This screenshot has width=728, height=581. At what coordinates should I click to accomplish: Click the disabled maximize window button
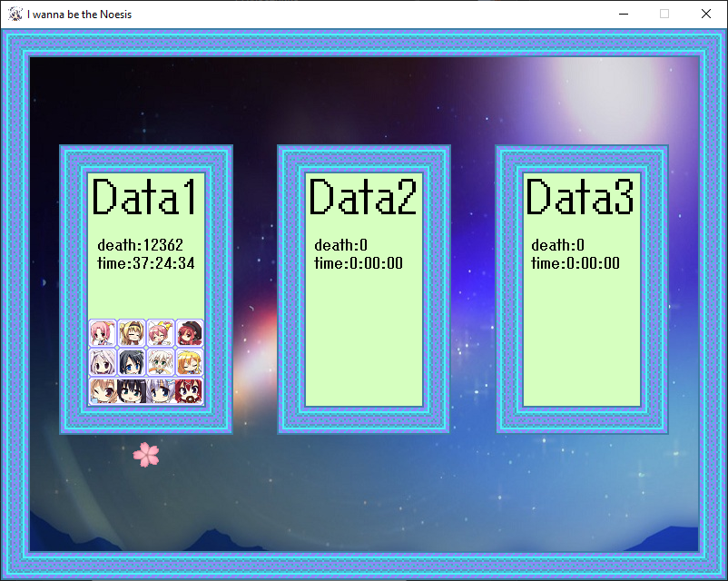pos(664,14)
